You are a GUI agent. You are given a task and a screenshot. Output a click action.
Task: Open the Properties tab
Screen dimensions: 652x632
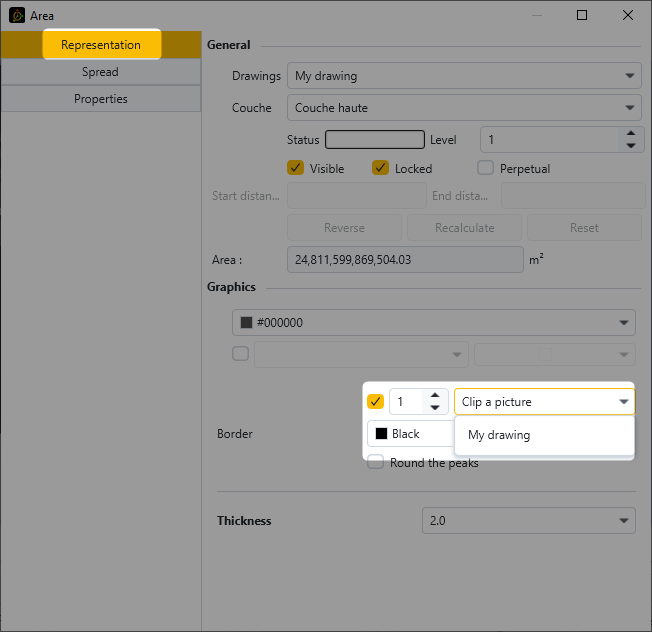pyautogui.click(x=100, y=99)
